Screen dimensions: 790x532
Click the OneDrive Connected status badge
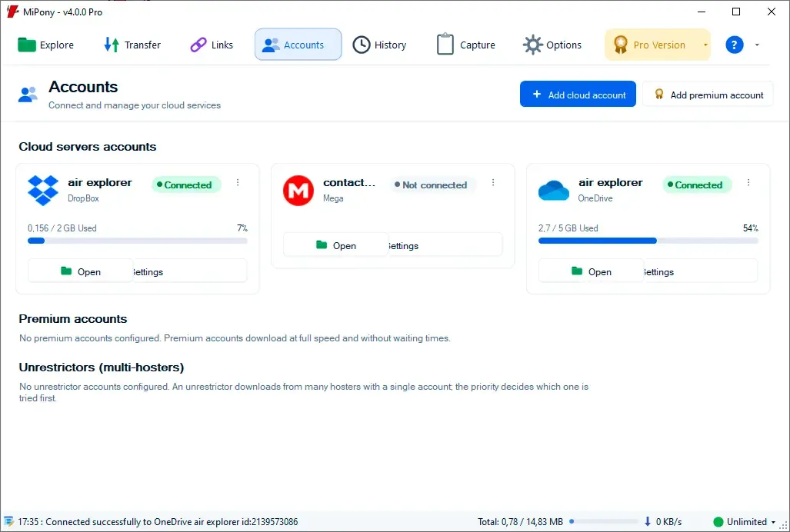tap(697, 185)
